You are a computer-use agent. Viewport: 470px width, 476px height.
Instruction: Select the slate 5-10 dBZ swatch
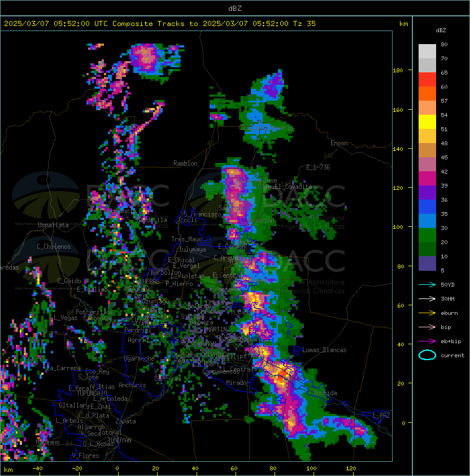tap(427, 263)
